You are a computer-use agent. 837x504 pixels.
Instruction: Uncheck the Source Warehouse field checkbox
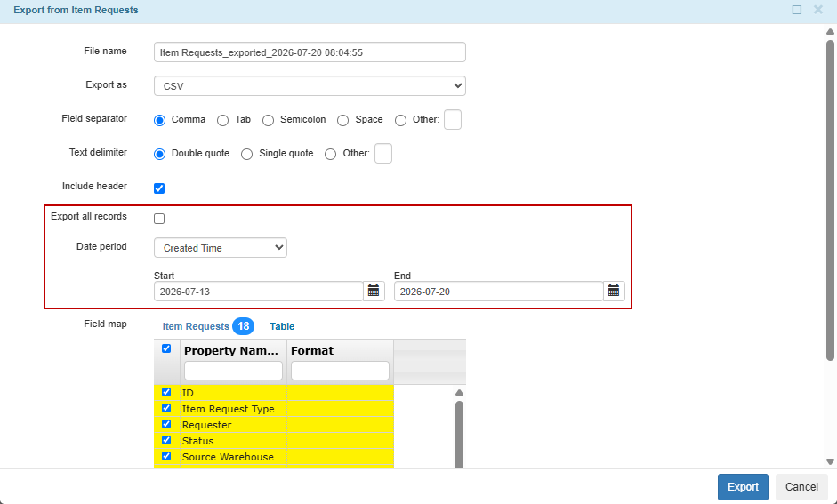tap(166, 456)
